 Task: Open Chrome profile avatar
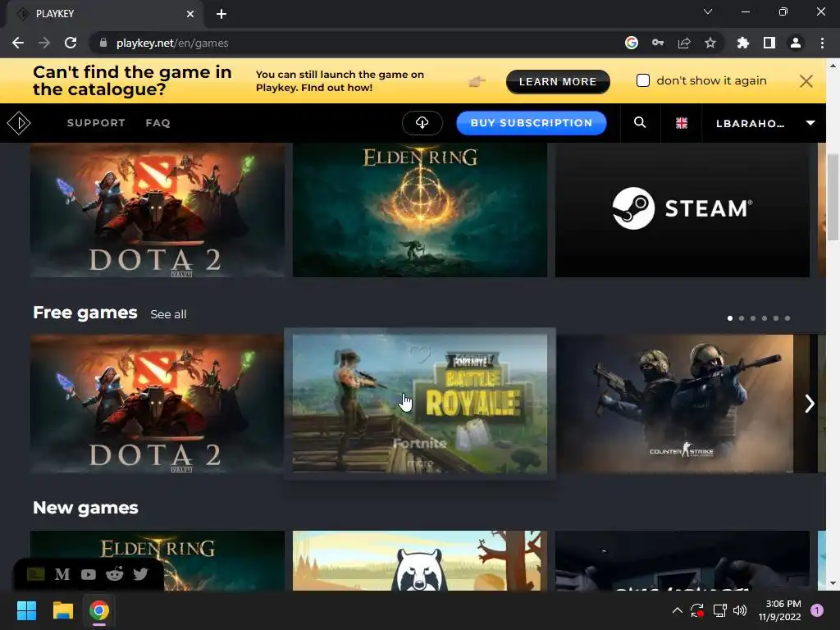[796, 43]
